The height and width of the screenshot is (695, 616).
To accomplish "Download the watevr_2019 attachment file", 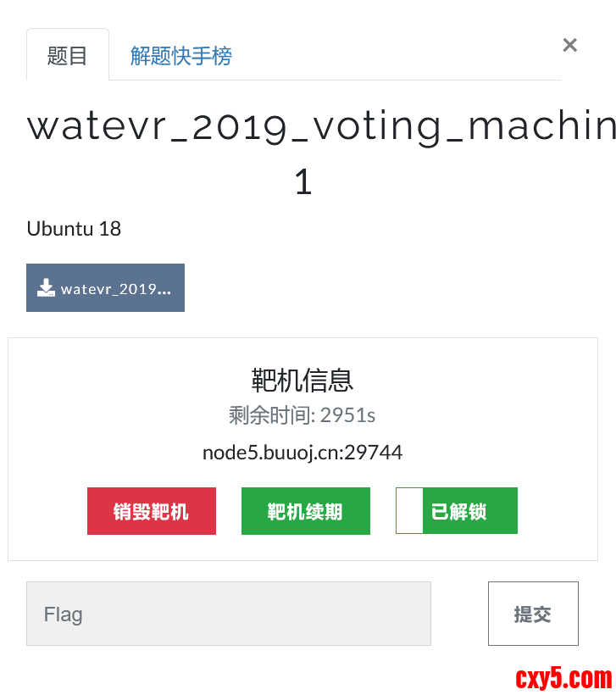I will [x=106, y=288].
